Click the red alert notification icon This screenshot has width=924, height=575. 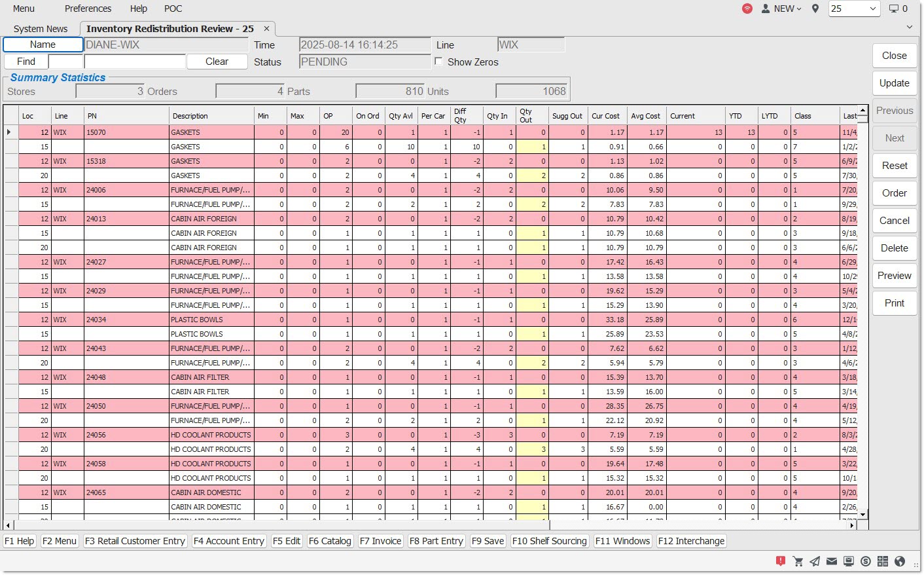[781, 561]
